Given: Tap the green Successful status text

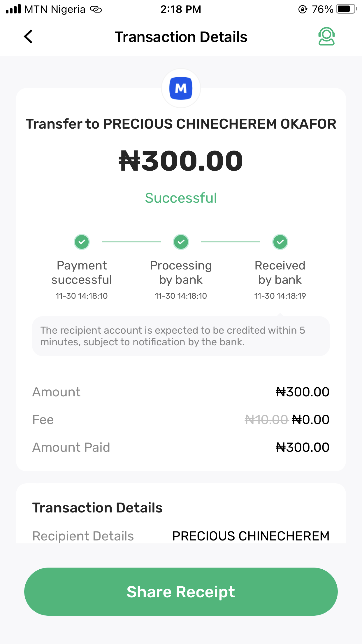Looking at the screenshot, I should 181,198.
